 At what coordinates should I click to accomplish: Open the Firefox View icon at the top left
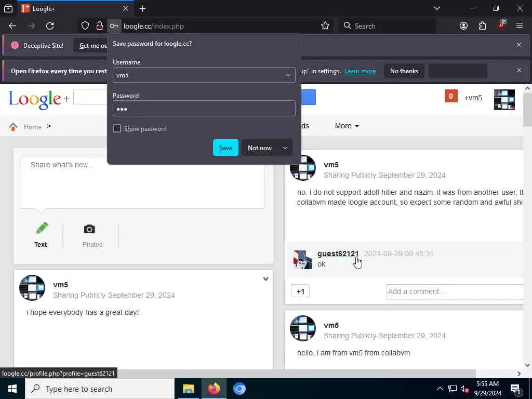point(8,8)
